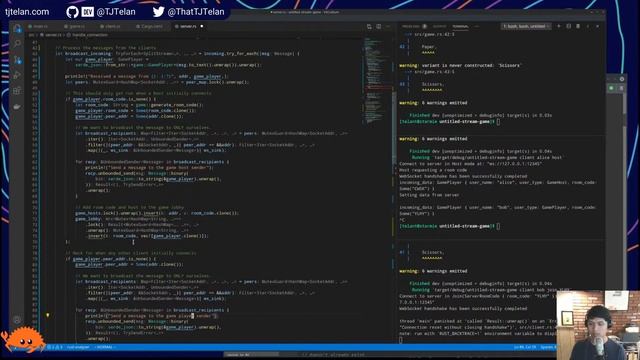Click 'variant is never constructed' warning line

460,65
